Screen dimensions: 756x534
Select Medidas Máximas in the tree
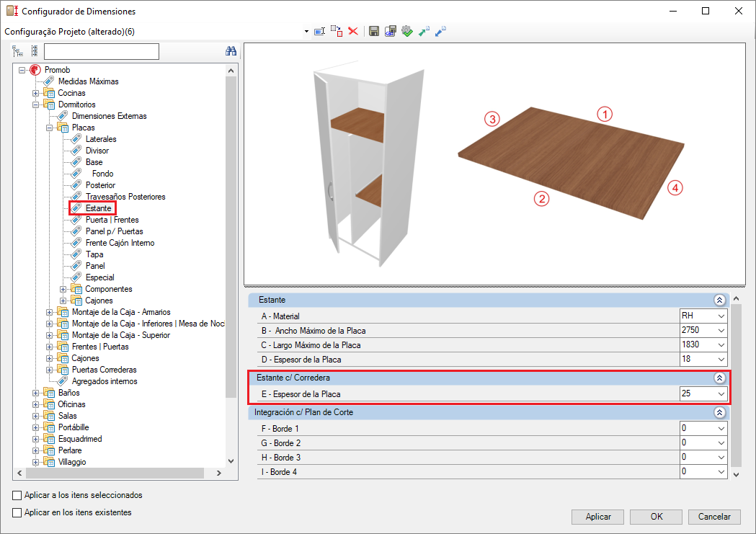(88, 81)
